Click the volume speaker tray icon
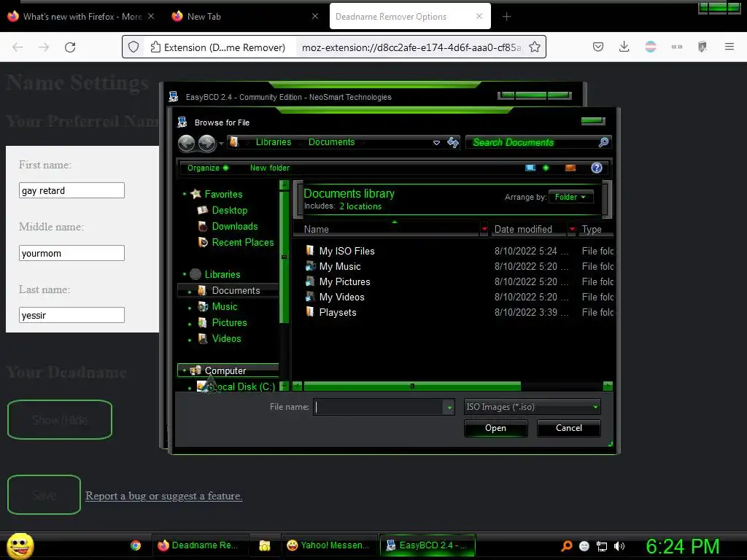The height and width of the screenshot is (560, 747). [x=619, y=546]
